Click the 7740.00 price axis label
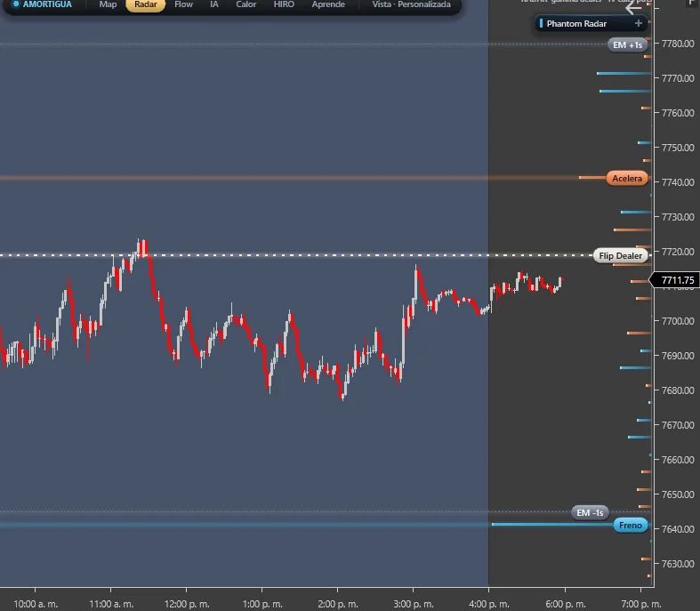700x611 pixels. [x=678, y=182]
